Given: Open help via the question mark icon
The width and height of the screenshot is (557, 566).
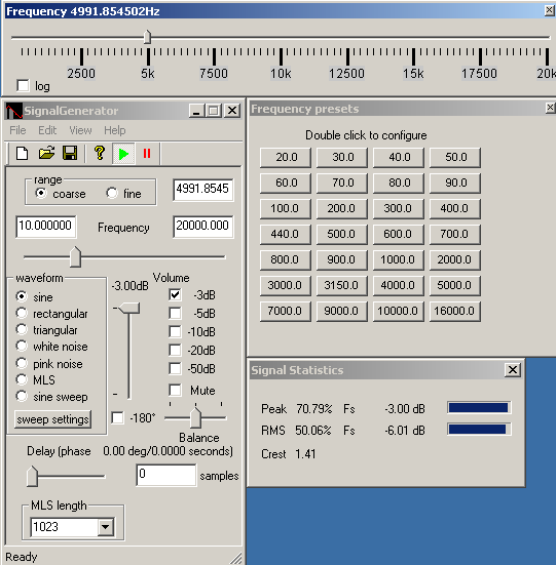Looking at the screenshot, I should click(100, 153).
